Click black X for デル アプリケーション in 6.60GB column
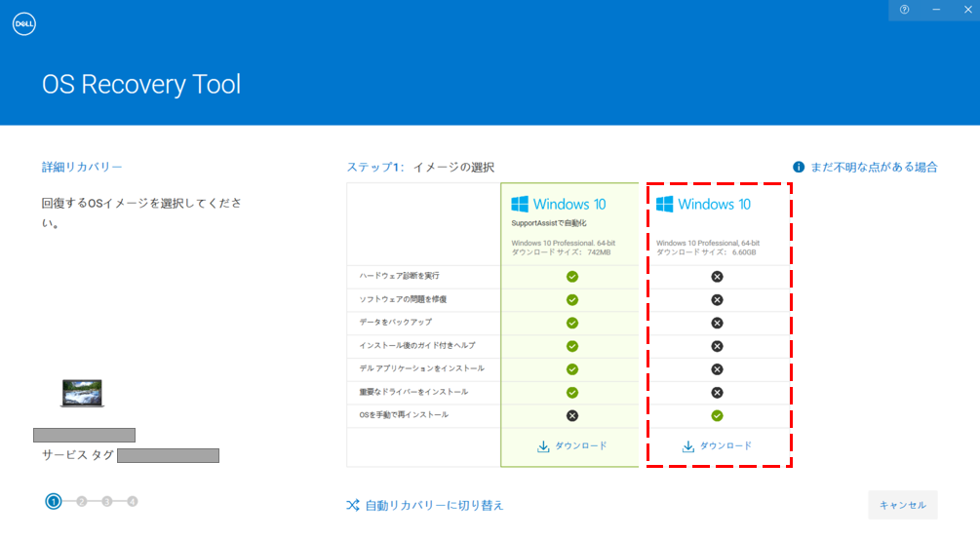 coord(717,369)
